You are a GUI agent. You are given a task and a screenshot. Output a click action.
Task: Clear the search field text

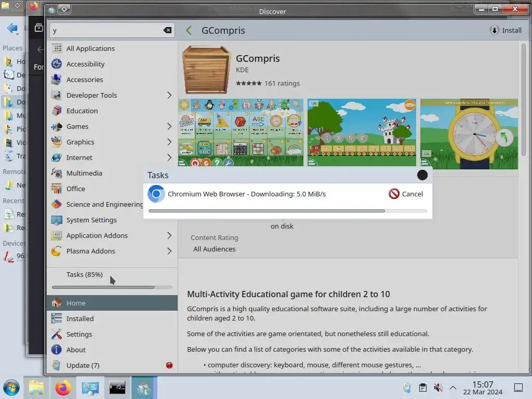168,31
